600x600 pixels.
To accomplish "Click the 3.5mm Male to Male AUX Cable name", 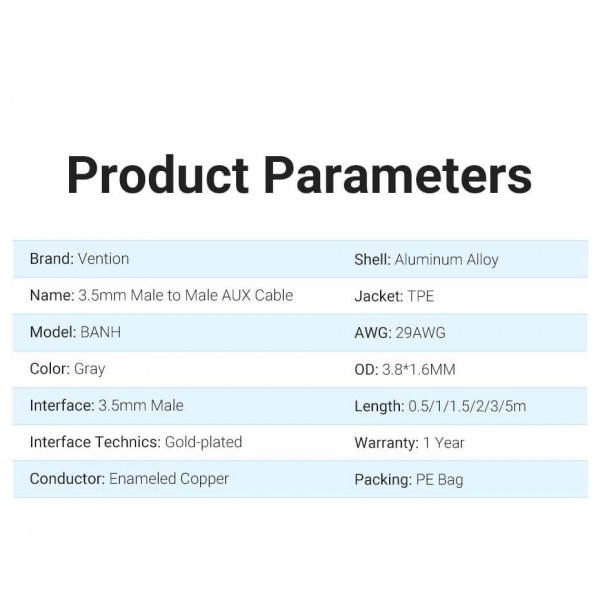I will (186, 296).
